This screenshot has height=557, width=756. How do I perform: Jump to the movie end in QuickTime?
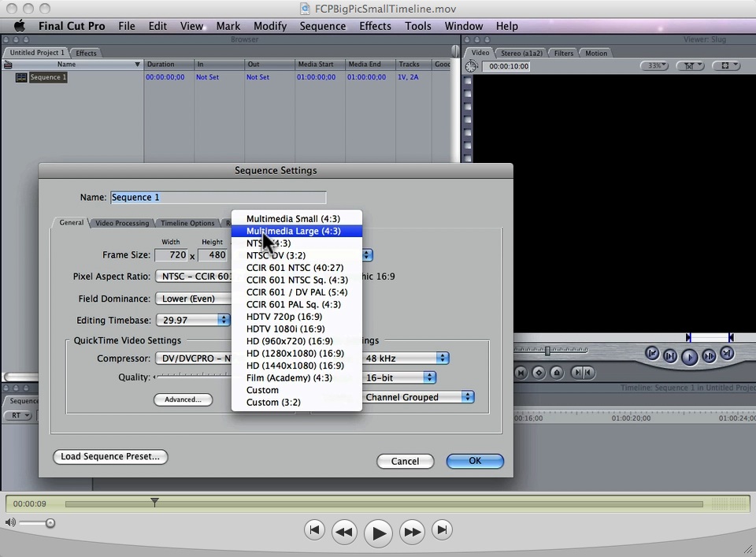click(442, 530)
